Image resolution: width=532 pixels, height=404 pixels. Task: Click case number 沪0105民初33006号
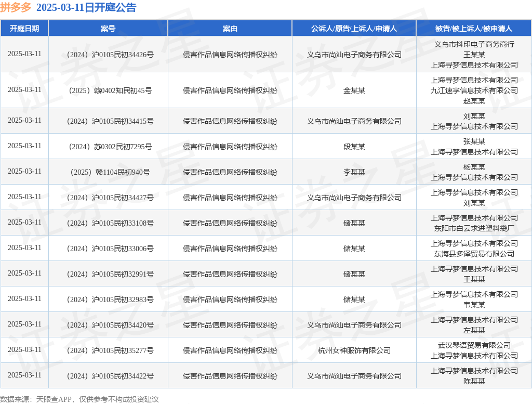click(x=110, y=249)
